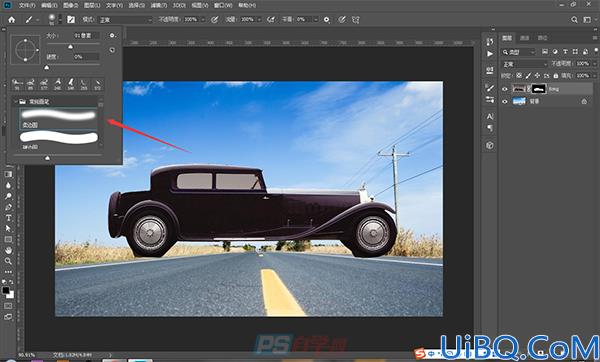Open the History panel icon
Screen dimensions: 600x362
pos(490,41)
